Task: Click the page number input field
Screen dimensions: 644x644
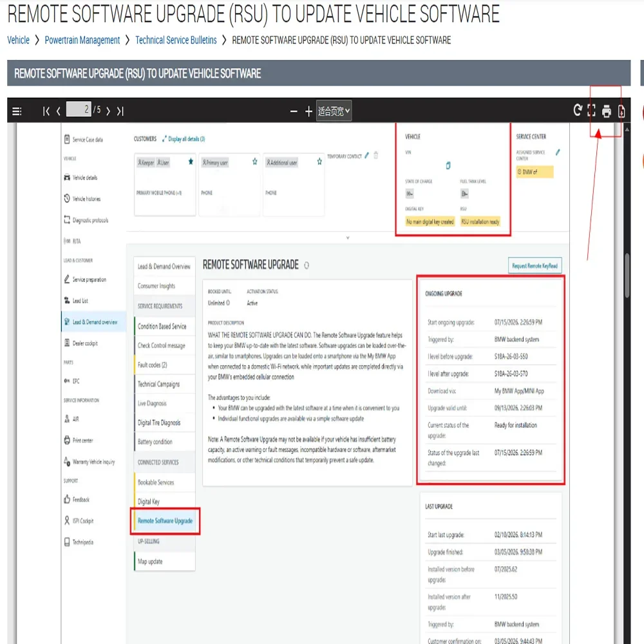Action: 79,109
